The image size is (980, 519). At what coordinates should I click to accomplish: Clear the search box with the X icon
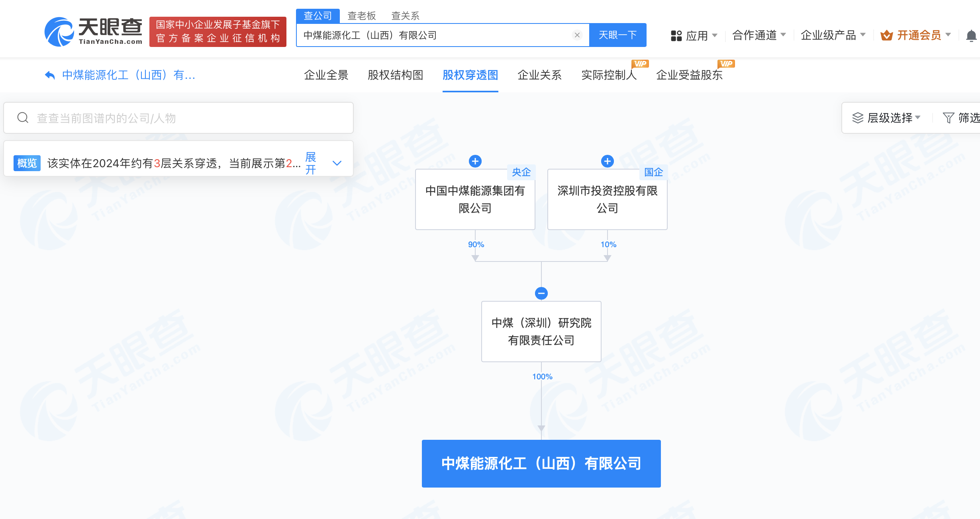tap(576, 35)
